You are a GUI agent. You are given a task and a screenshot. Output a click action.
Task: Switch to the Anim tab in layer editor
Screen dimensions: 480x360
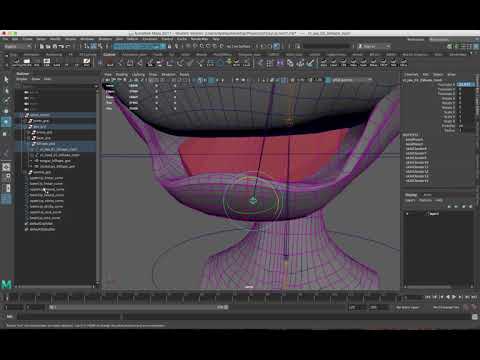[427, 195]
